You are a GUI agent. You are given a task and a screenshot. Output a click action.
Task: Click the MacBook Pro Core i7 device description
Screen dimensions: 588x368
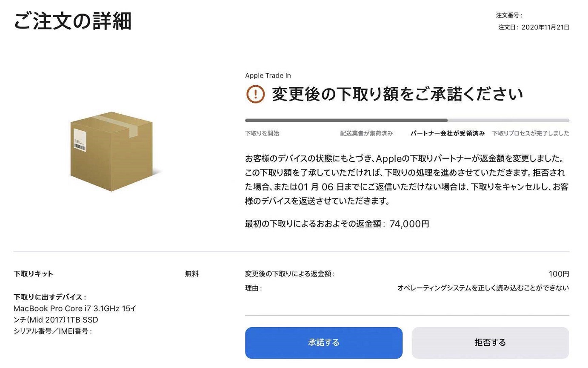point(75,314)
